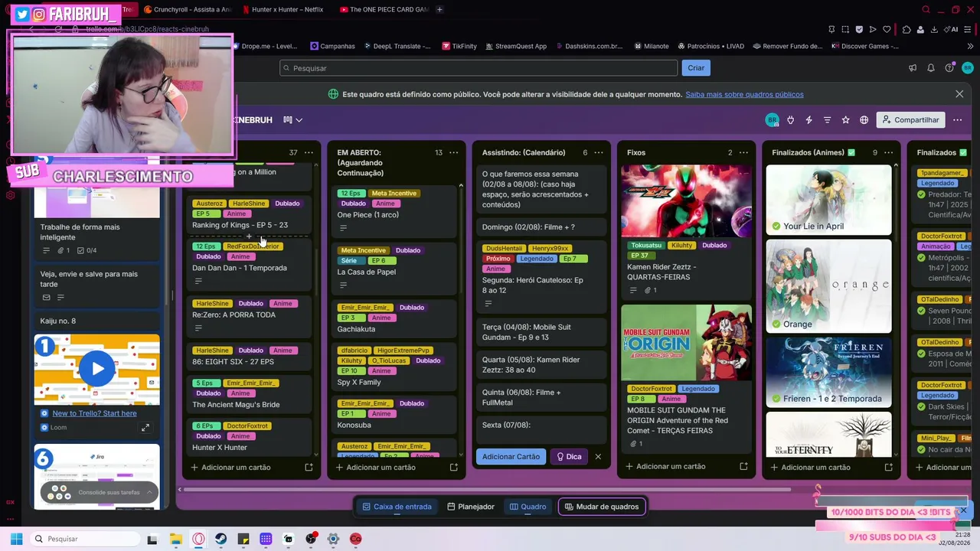The image size is (980, 551).
Task: Open Saiba mais sobre quadros públicos link
Action: (x=744, y=95)
